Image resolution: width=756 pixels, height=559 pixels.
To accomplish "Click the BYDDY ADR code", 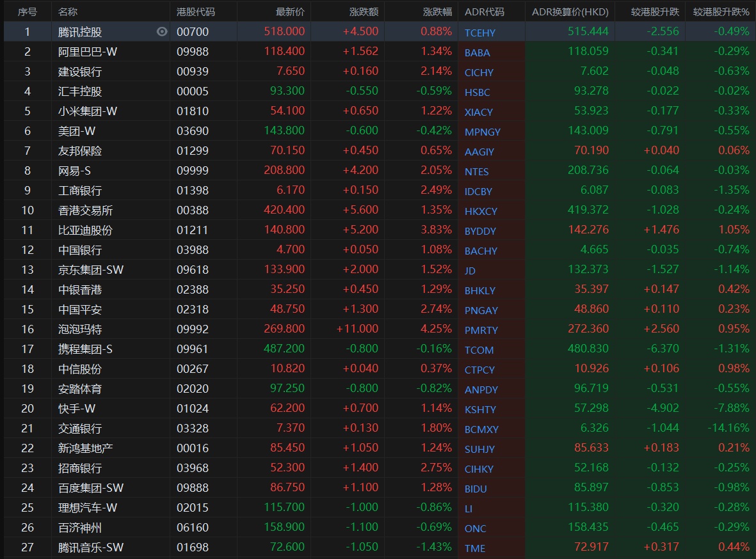I will pos(480,231).
